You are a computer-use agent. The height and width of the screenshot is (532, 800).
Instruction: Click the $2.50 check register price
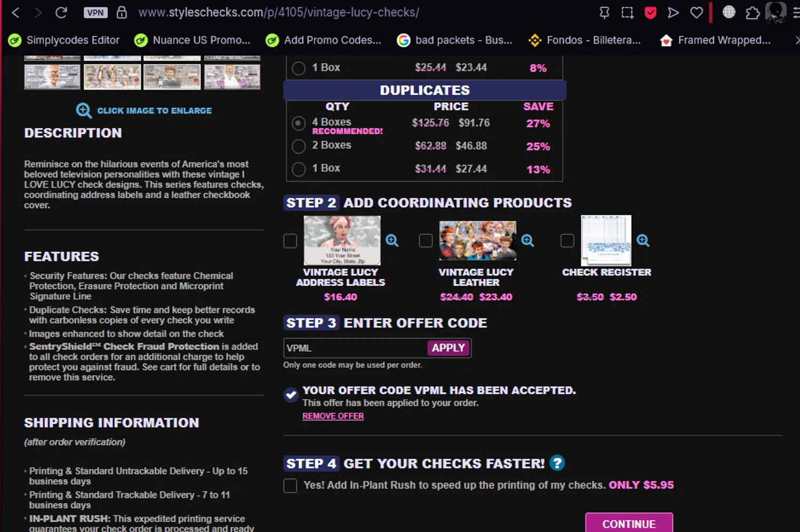(x=623, y=297)
